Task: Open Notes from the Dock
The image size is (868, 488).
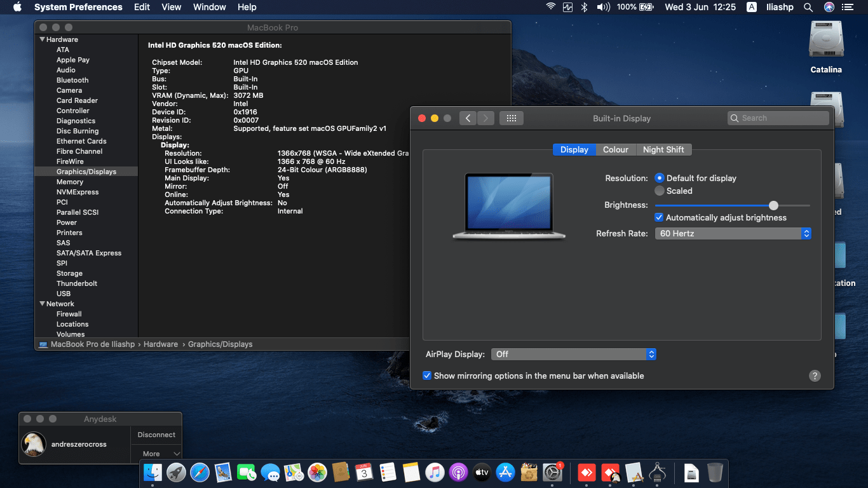Action: 411,472
